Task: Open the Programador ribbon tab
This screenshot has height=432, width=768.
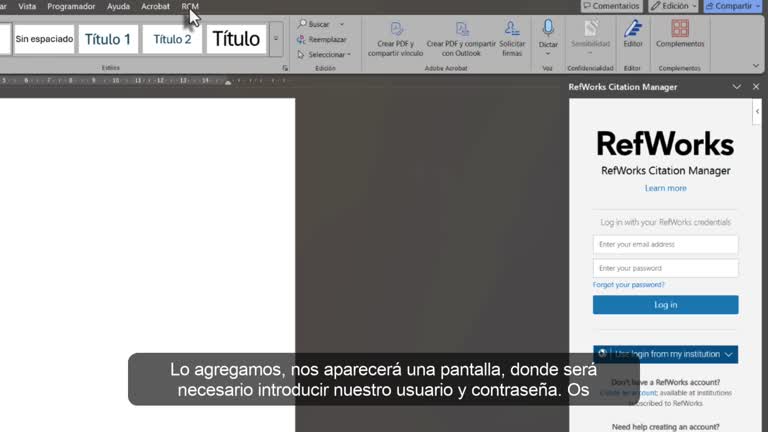Action: (71, 6)
